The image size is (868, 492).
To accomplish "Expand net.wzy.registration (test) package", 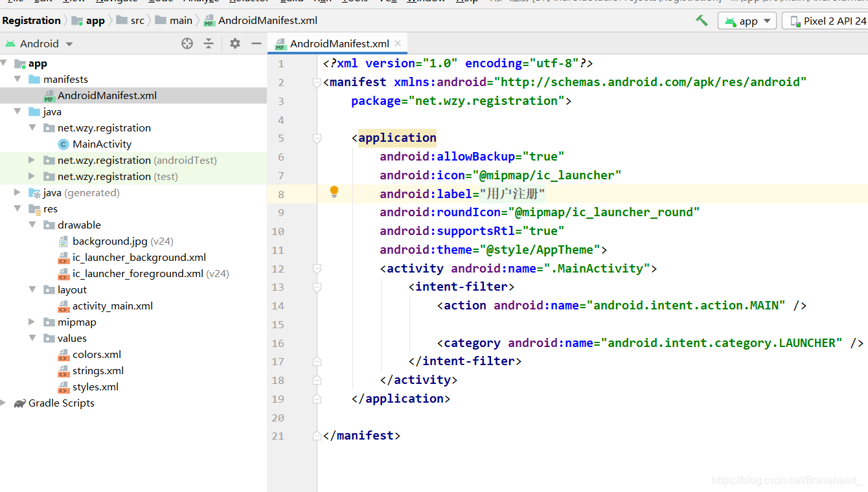I will pyautogui.click(x=32, y=177).
